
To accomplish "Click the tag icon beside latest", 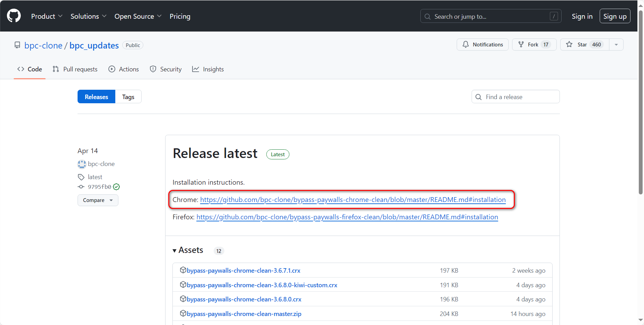I will pyautogui.click(x=81, y=177).
